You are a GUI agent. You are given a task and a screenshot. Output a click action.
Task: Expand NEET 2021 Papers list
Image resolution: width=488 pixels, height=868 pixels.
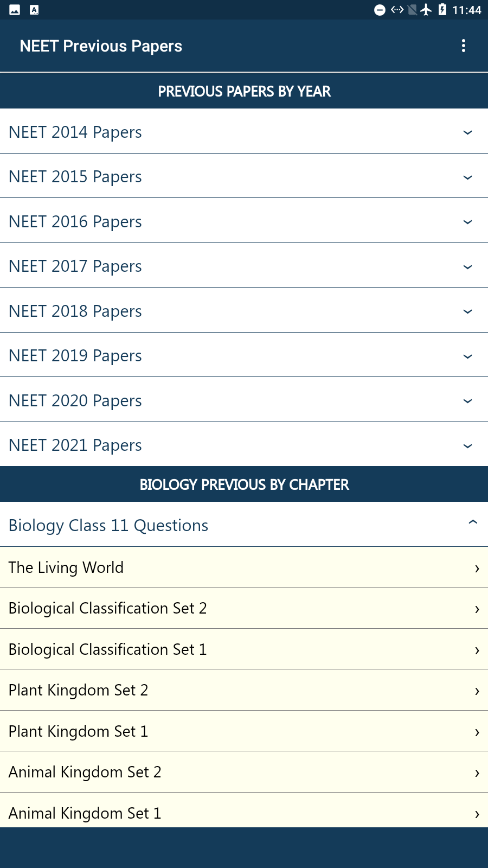point(244,444)
